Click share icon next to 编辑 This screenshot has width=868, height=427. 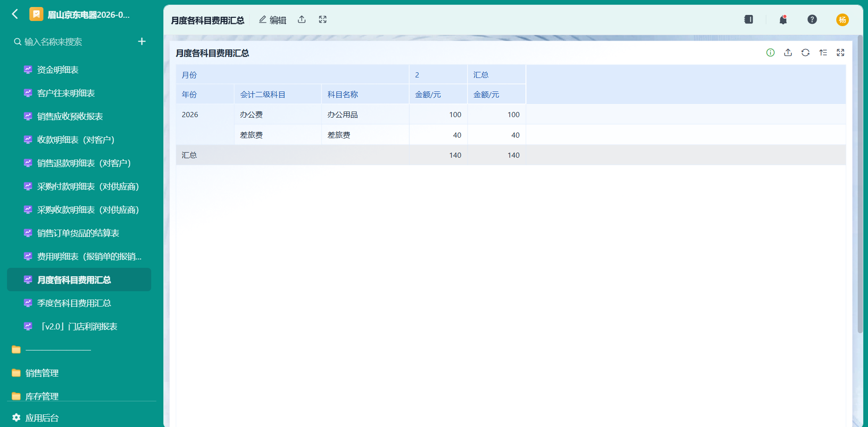(x=302, y=20)
